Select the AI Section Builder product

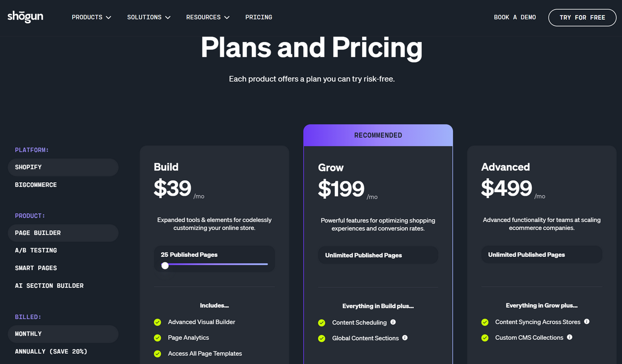tap(49, 285)
